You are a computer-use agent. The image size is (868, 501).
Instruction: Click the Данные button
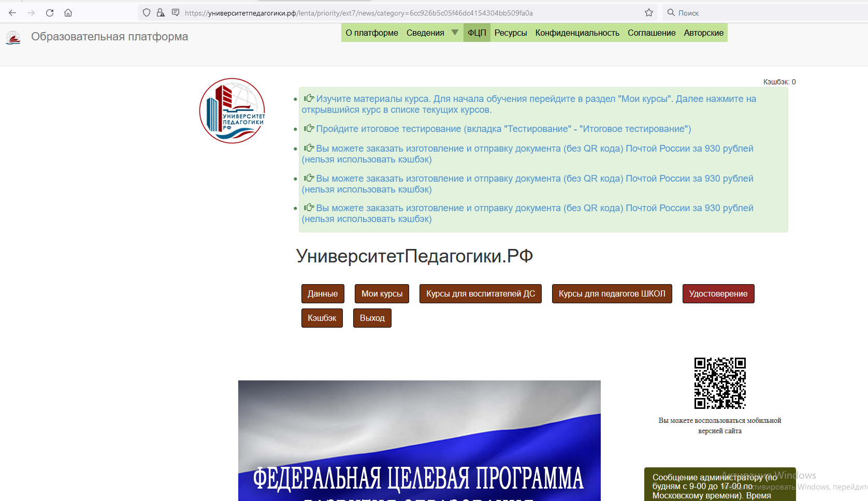323,293
